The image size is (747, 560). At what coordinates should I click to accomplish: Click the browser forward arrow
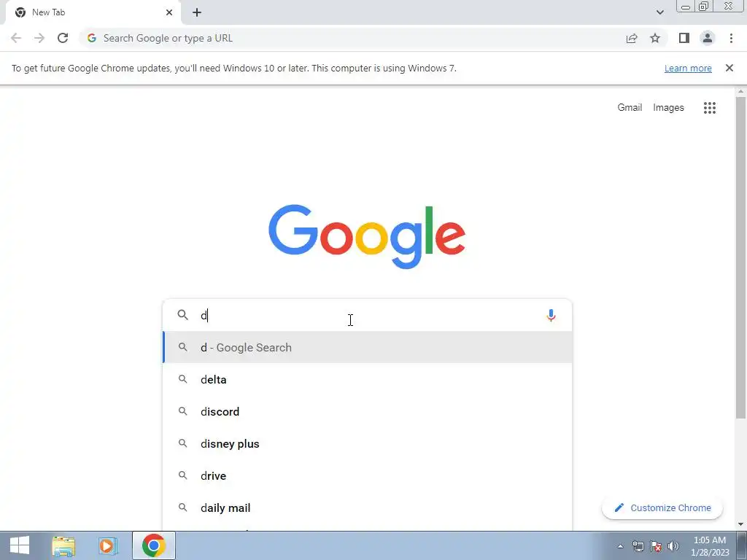pos(39,38)
